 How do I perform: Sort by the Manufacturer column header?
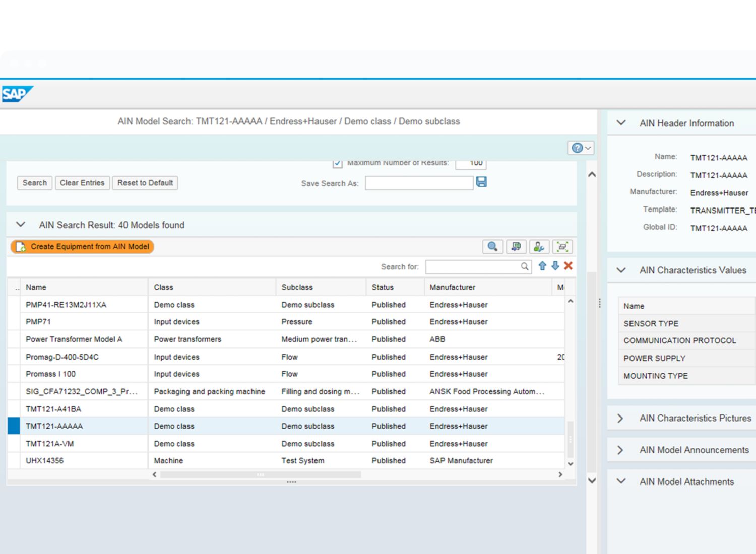(x=452, y=287)
